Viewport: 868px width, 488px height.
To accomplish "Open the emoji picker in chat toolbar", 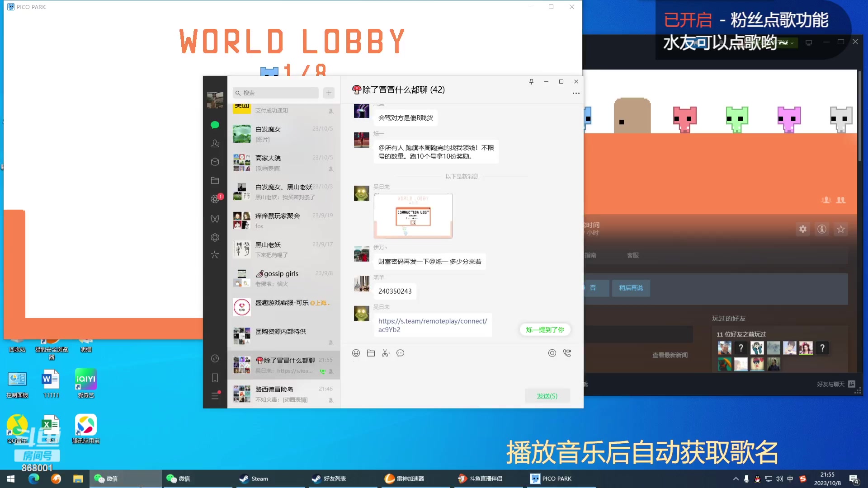I will 356,353.
